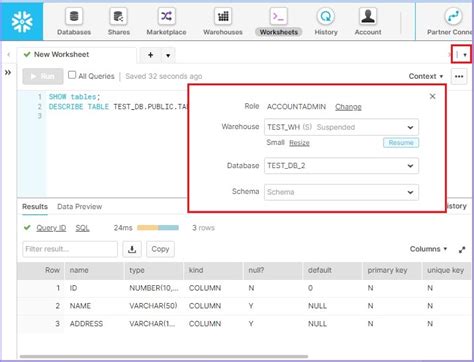The height and width of the screenshot is (362, 474).
Task: Open the Warehouses icon
Action: [x=223, y=16]
